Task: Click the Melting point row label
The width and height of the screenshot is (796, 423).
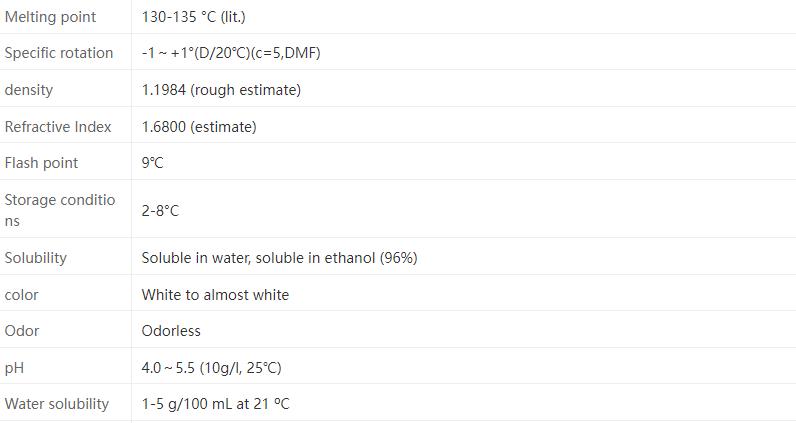Action: (50, 17)
